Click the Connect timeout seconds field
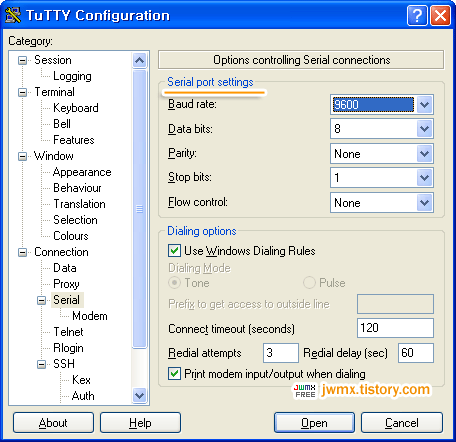The width and height of the screenshot is (456, 442). coord(395,328)
